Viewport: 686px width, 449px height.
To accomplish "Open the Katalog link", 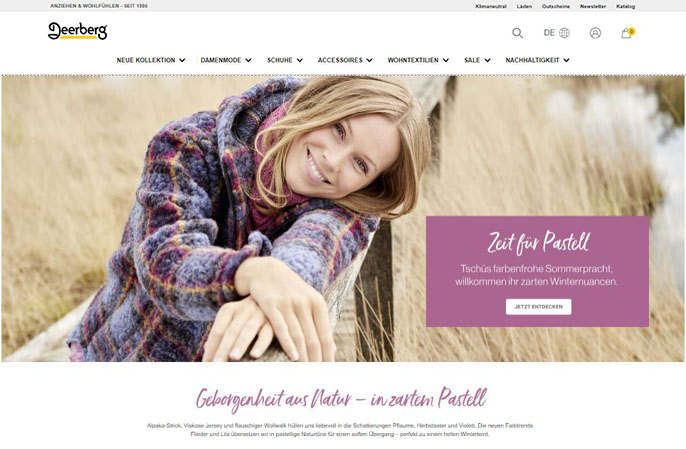I will [626, 7].
